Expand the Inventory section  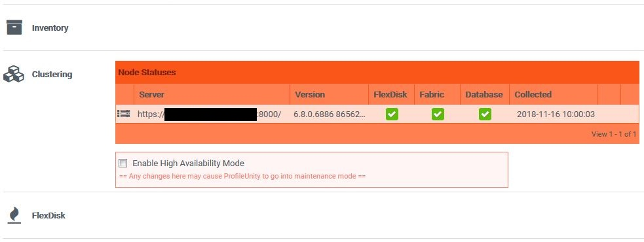coord(50,28)
